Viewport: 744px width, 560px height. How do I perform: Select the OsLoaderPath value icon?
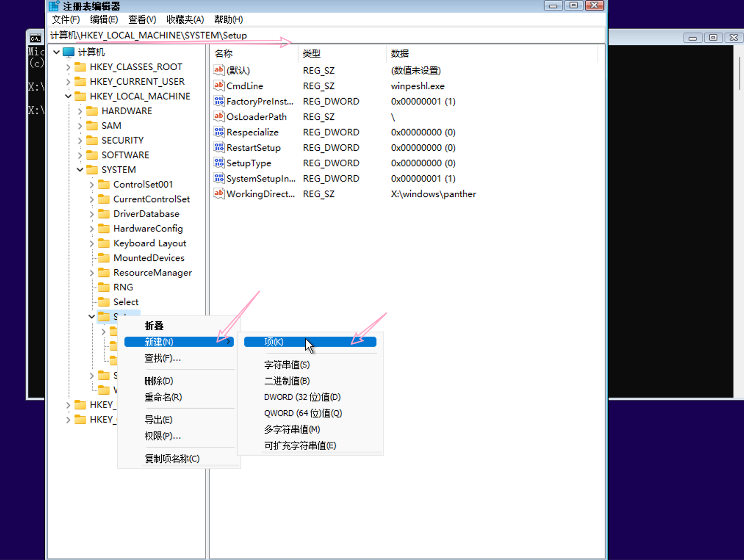[219, 116]
